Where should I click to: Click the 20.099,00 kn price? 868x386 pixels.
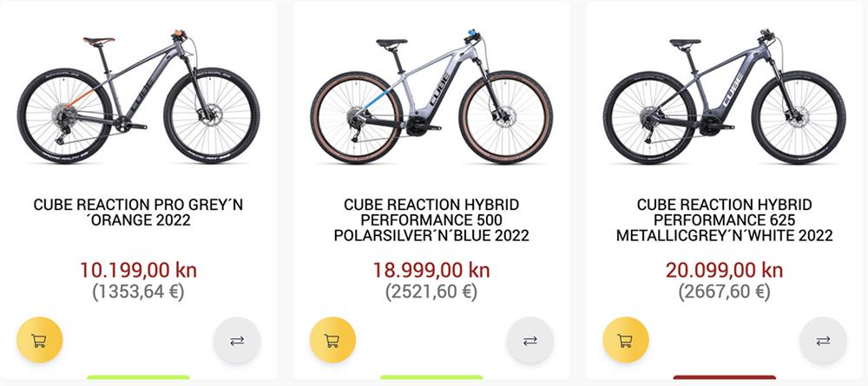725,271
